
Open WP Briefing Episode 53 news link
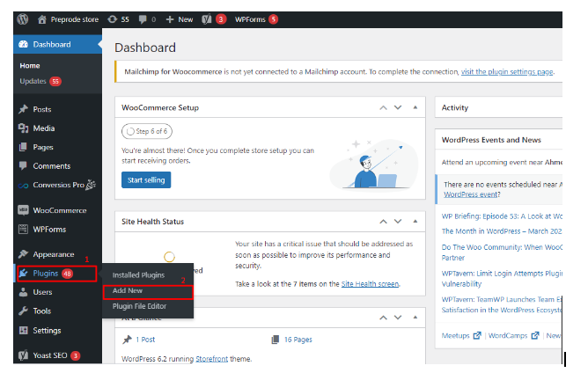pos(502,216)
